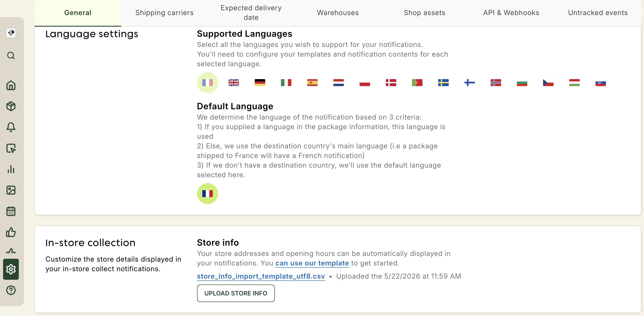Click the 'In-store collection' section title
The width and height of the screenshot is (644, 316).
[90, 243]
